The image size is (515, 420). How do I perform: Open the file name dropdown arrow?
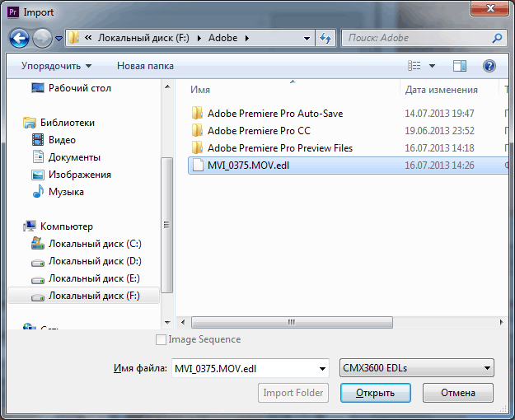pyautogui.click(x=322, y=369)
